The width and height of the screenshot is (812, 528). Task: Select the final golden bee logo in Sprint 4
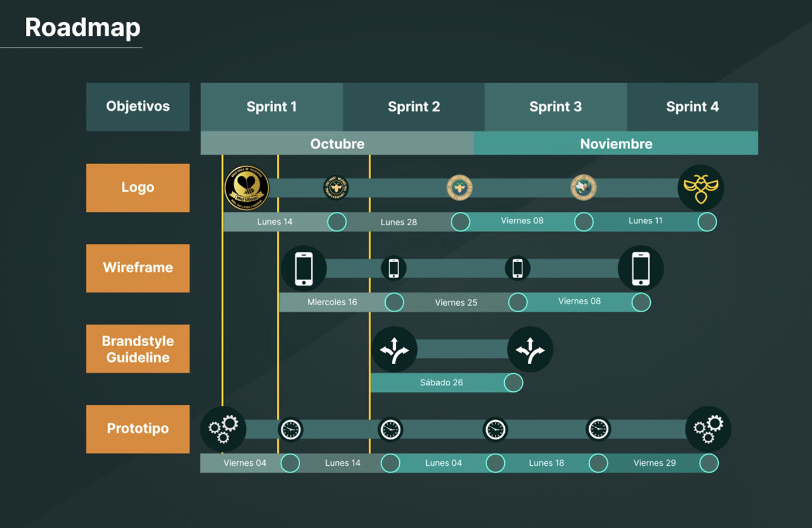[701, 188]
